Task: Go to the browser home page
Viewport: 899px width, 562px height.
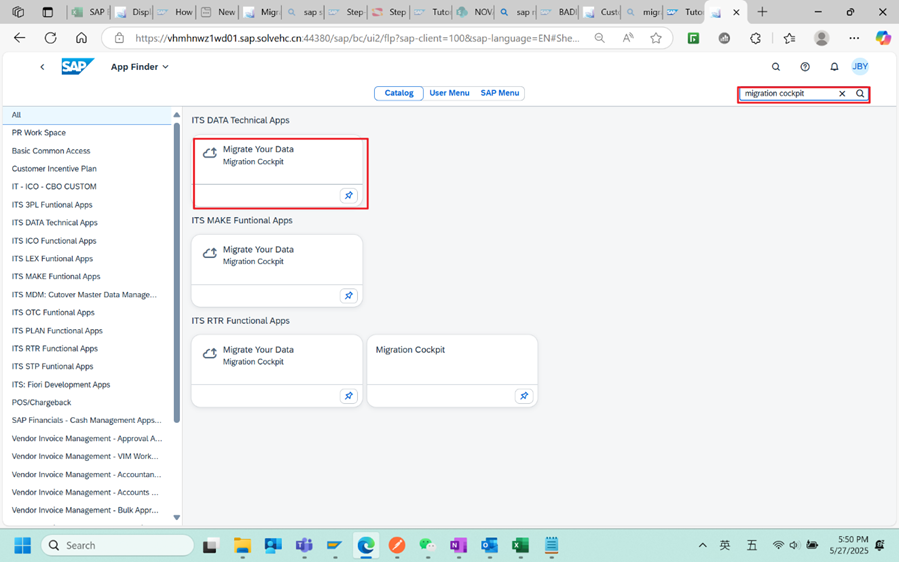Action: click(81, 38)
